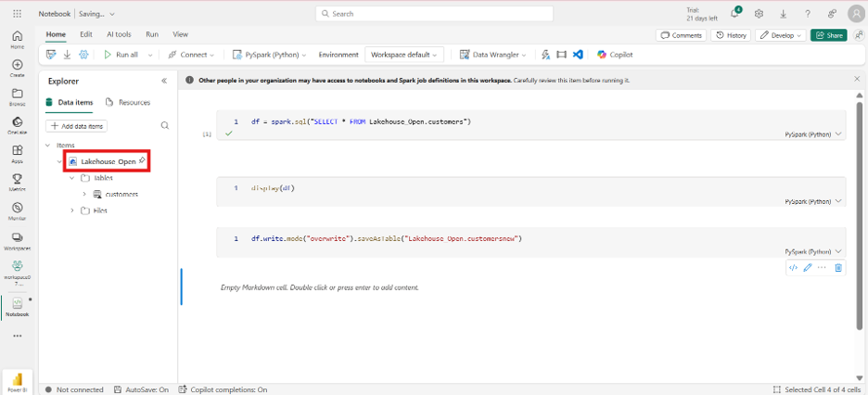Pin the Lakehouse_Open item

pos(142,160)
